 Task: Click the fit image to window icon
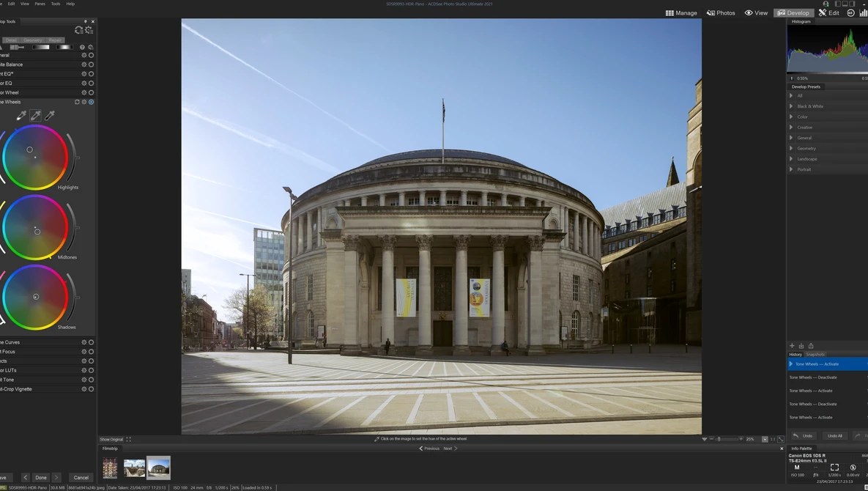click(x=781, y=439)
